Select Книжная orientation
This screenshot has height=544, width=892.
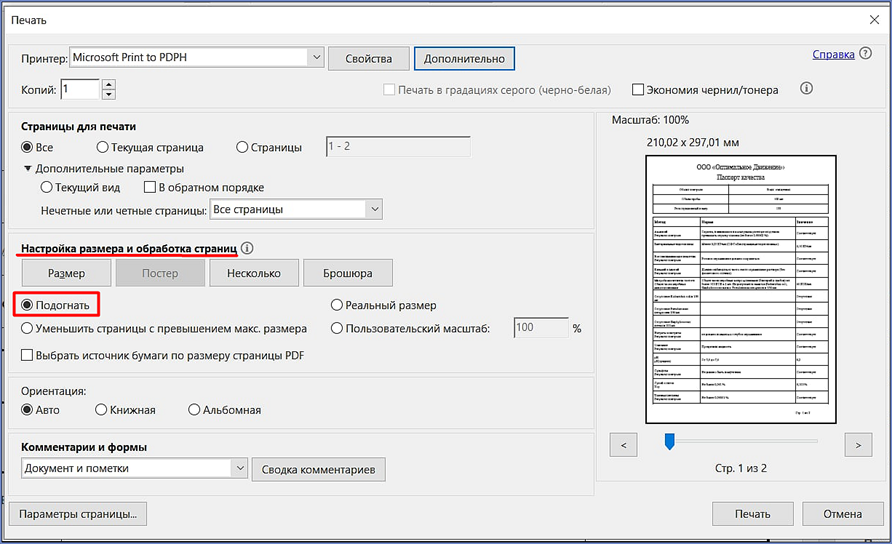tap(101, 410)
